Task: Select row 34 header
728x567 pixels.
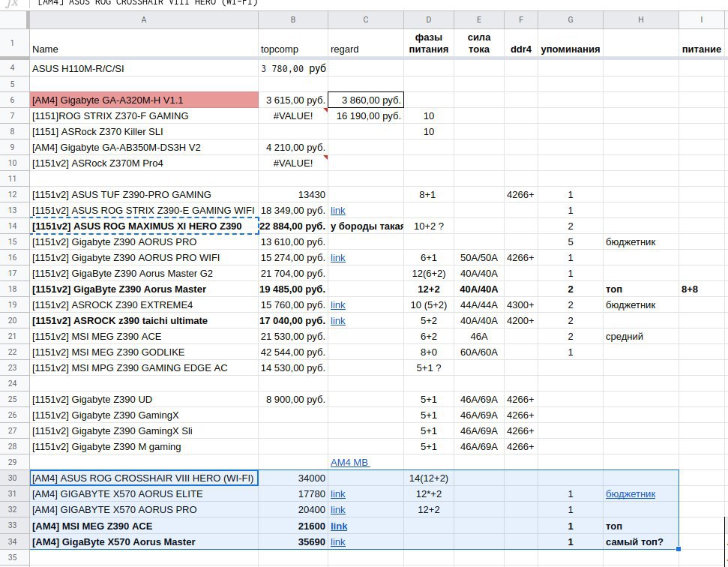Action: coord(13,541)
